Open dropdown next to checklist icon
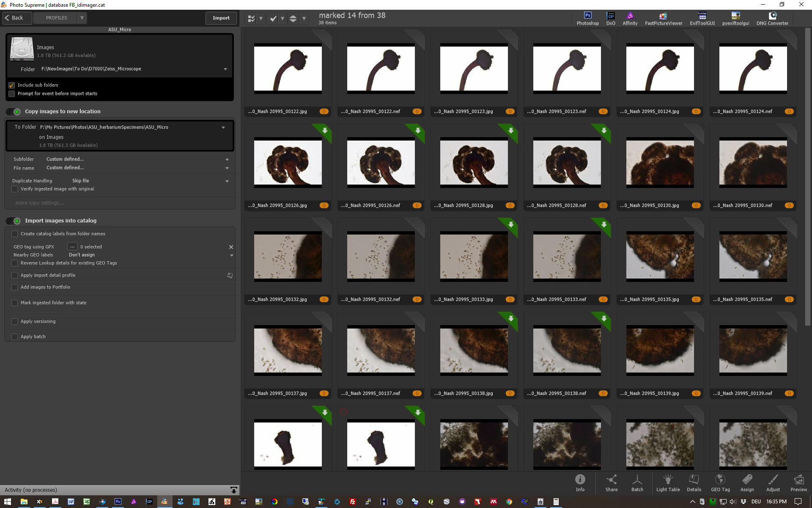Image resolution: width=812 pixels, height=508 pixels. pyautogui.click(x=261, y=18)
